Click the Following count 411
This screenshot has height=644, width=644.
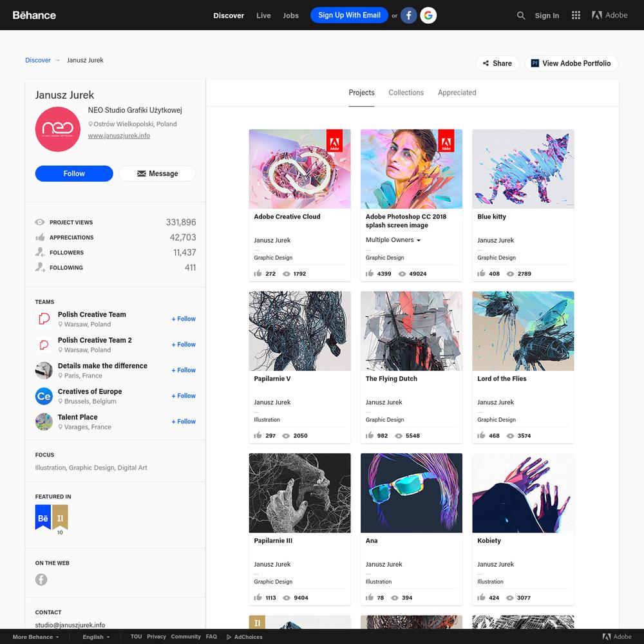click(190, 268)
